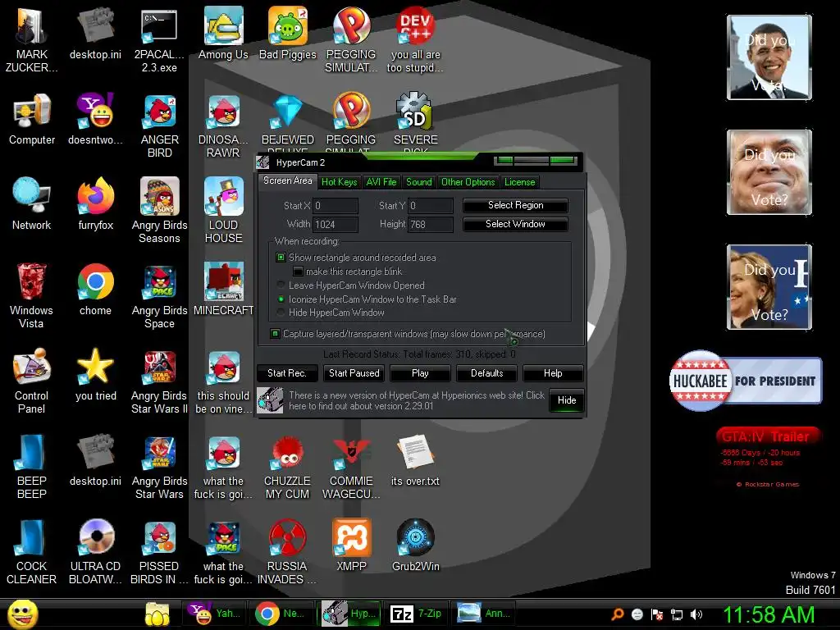Select the chome Chrome shortcut

pyautogui.click(x=96, y=290)
